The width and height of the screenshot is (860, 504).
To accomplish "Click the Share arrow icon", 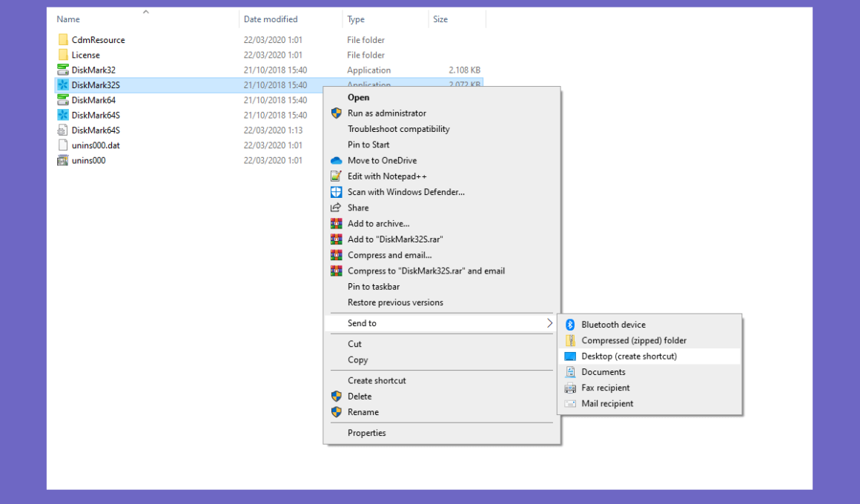I will 336,208.
